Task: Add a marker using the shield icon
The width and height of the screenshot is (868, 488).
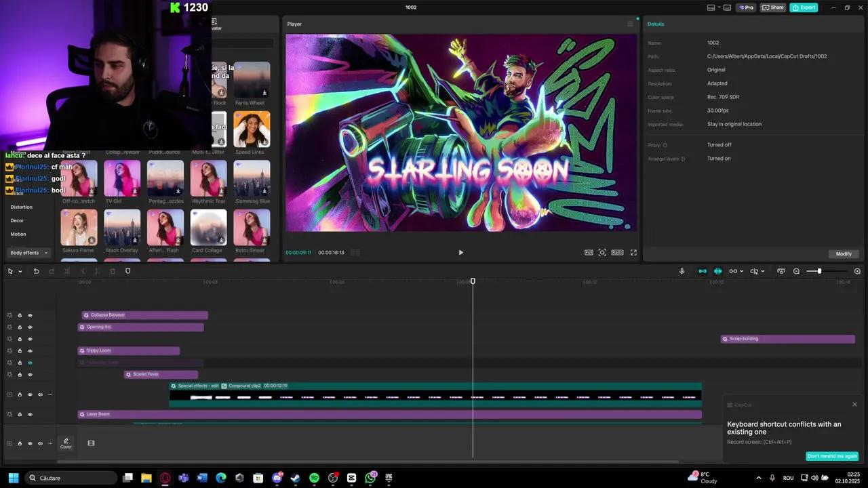Action: coord(127,271)
